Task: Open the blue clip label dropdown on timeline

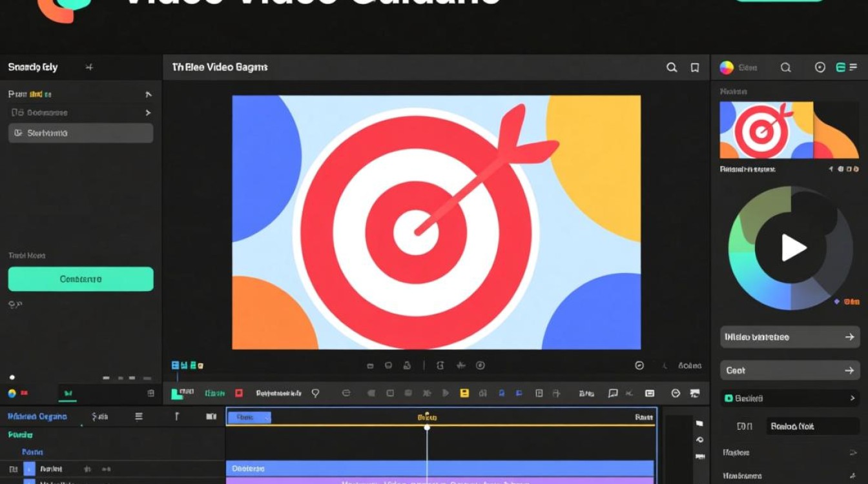Action: click(x=249, y=418)
